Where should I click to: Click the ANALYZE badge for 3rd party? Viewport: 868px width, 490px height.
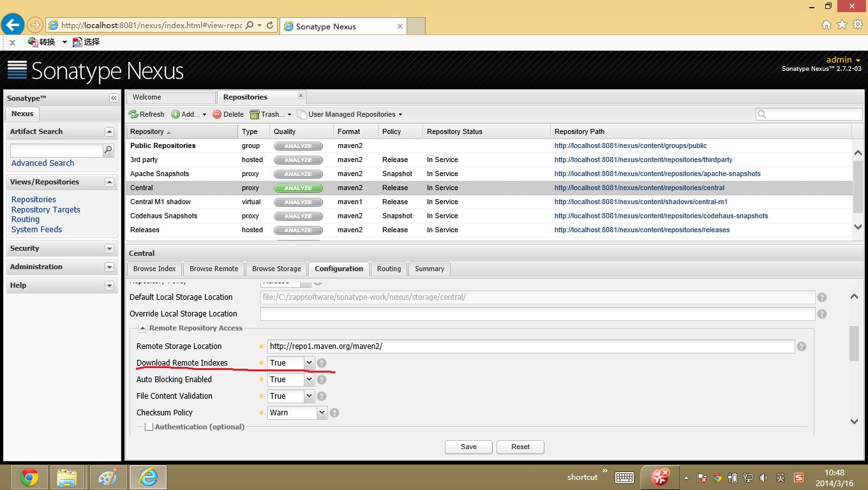pyautogui.click(x=298, y=160)
